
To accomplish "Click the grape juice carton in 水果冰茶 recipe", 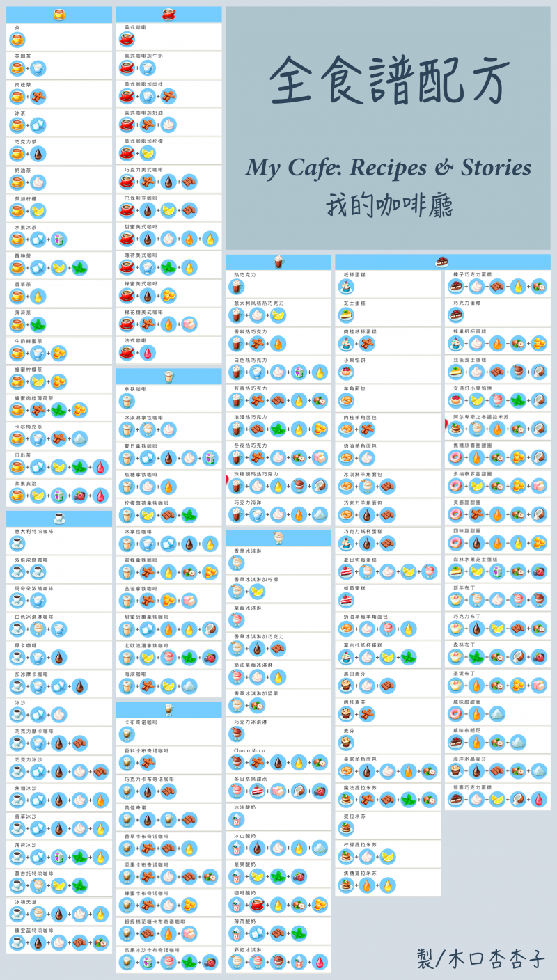I will 58,239.
